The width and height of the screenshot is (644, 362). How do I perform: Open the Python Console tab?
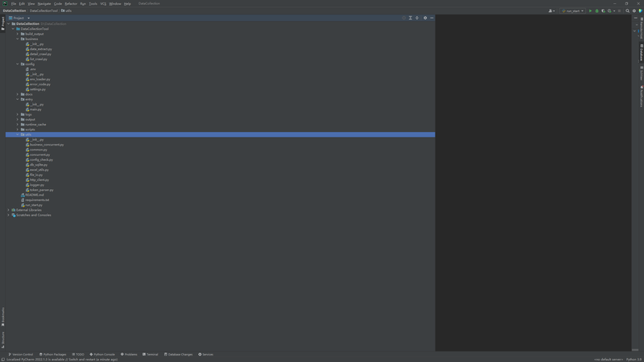coord(102,355)
